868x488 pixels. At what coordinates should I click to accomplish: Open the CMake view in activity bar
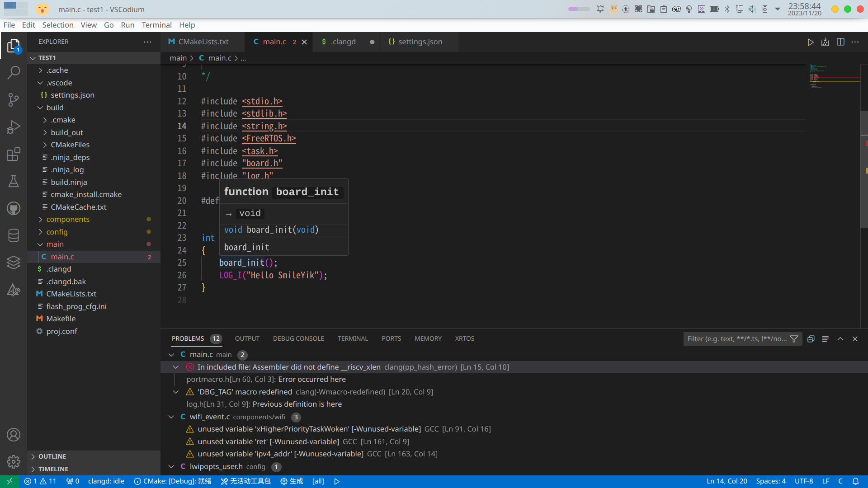(14, 290)
